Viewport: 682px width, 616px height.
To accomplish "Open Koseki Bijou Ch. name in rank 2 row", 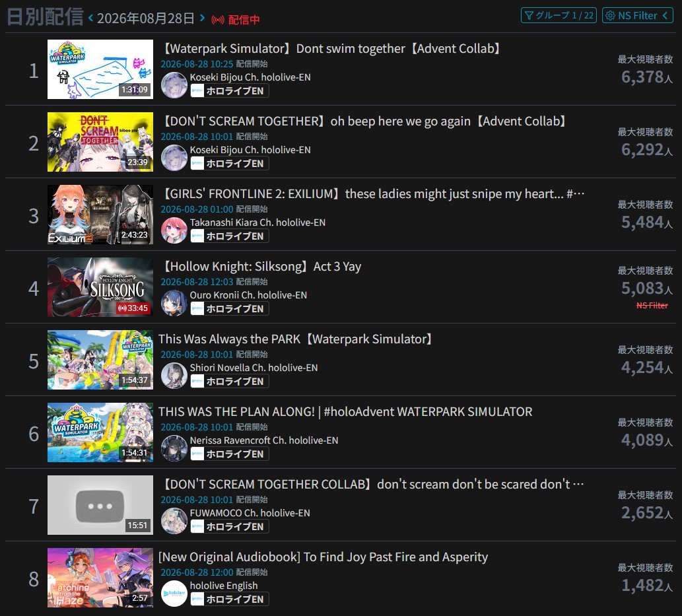I will 250,150.
